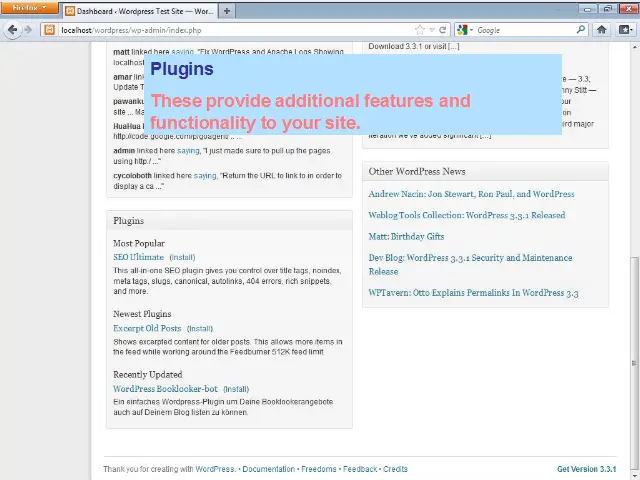Viewport: 640px width, 480px height.
Task: Click the Other WordPress News widget header
Action: (485, 171)
